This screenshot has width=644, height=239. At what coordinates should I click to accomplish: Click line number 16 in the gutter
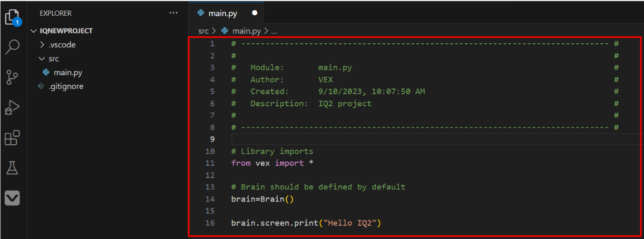coord(210,223)
